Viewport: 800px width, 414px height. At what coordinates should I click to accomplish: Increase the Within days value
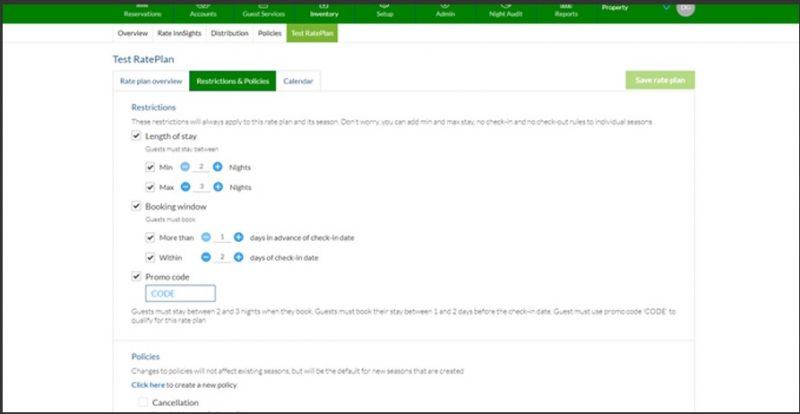click(x=238, y=257)
